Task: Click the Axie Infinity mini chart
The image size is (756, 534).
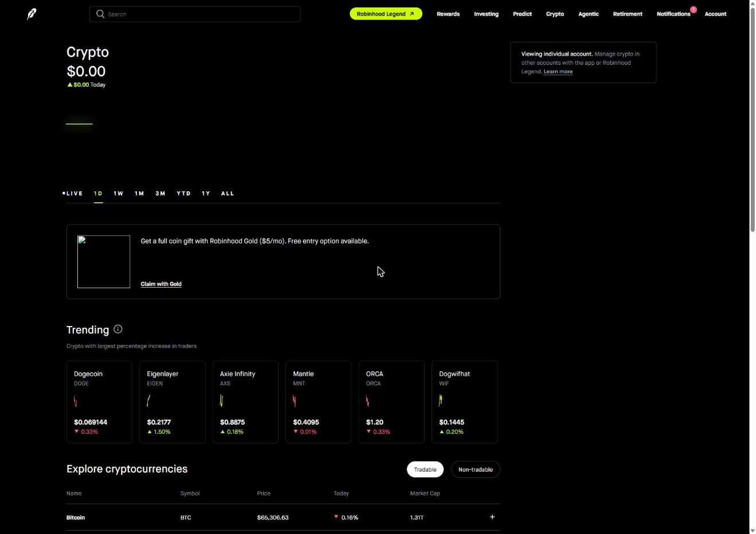Action: [x=221, y=401]
